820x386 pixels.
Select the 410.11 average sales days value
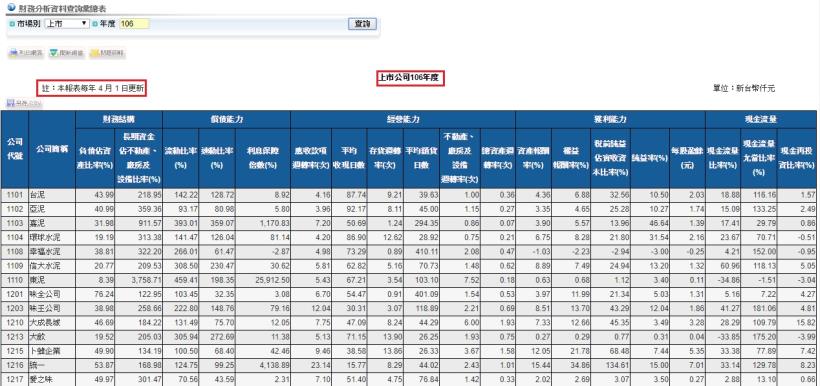coord(427,251)
